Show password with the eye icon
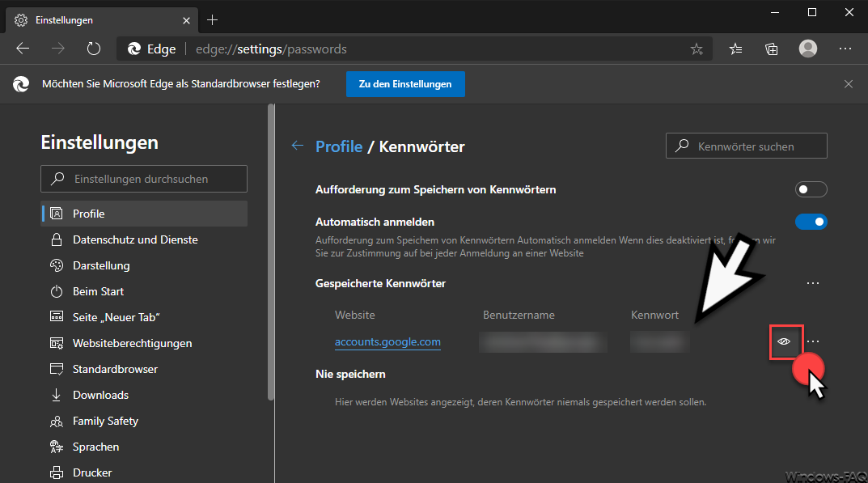 click(784, 341)
